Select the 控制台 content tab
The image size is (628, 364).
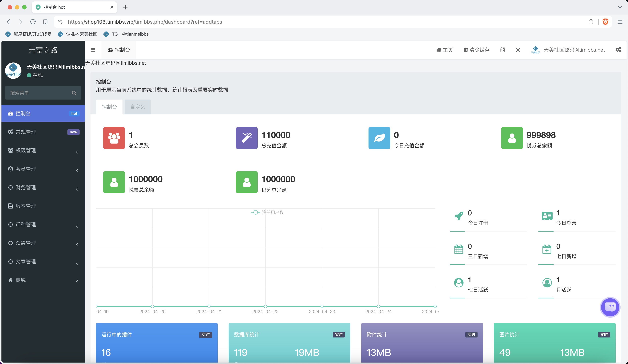[109, 107]
